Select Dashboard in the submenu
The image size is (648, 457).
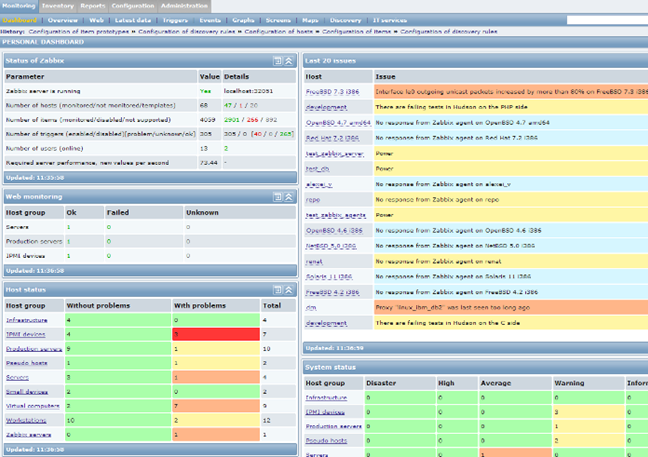click(19, 20)
